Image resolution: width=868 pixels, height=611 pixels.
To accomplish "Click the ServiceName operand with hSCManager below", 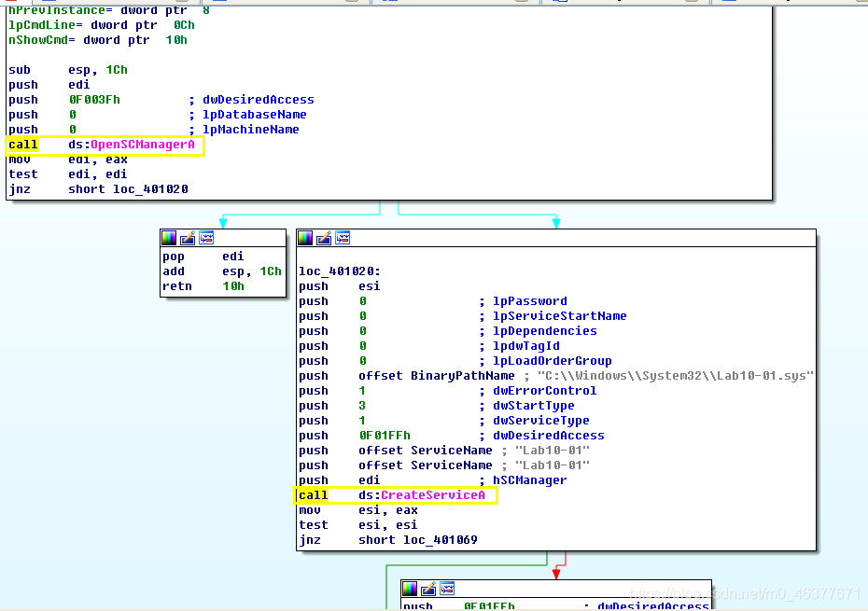I will pyautogui.click(x=426, y=465).
